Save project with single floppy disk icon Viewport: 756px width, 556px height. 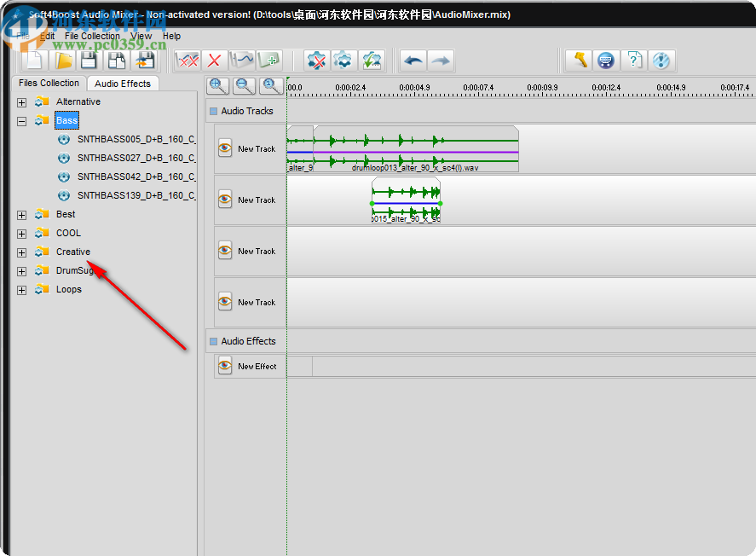[x=89, y=61]
